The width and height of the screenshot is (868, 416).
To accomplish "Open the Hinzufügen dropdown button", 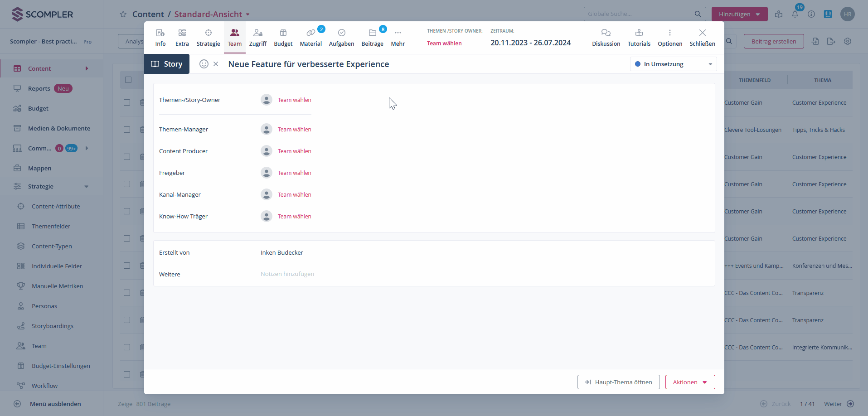I will [x=739, y=14].
